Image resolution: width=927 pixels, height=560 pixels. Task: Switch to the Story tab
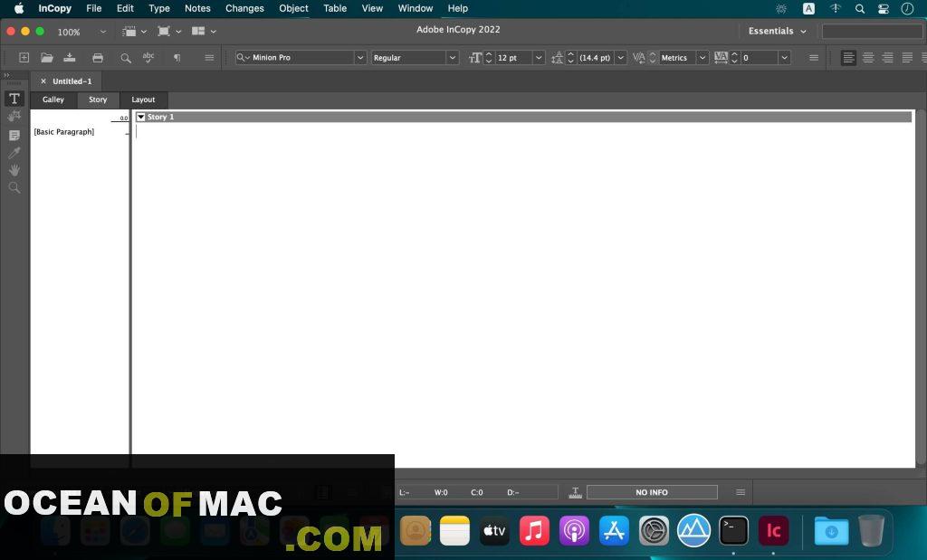point(98,100)
